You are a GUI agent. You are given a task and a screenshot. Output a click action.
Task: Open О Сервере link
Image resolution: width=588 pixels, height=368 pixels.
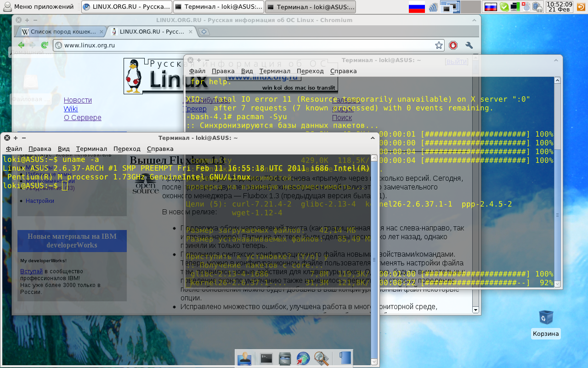(83, 117)
